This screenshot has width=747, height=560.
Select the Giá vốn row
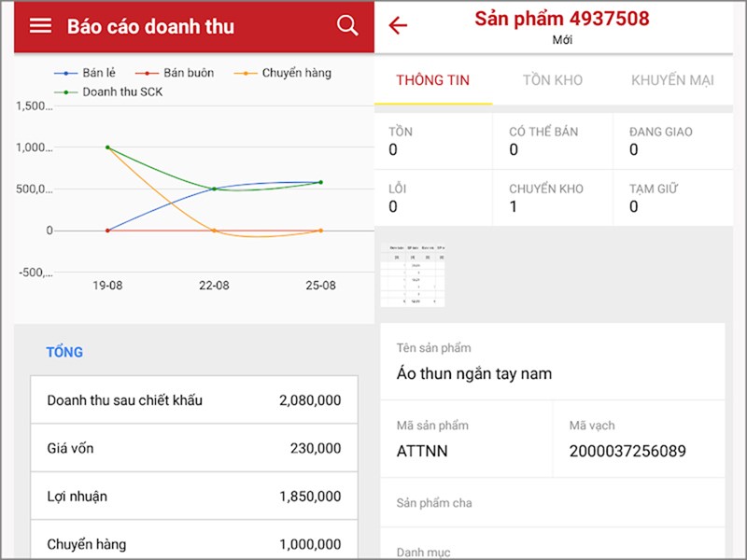194,448
